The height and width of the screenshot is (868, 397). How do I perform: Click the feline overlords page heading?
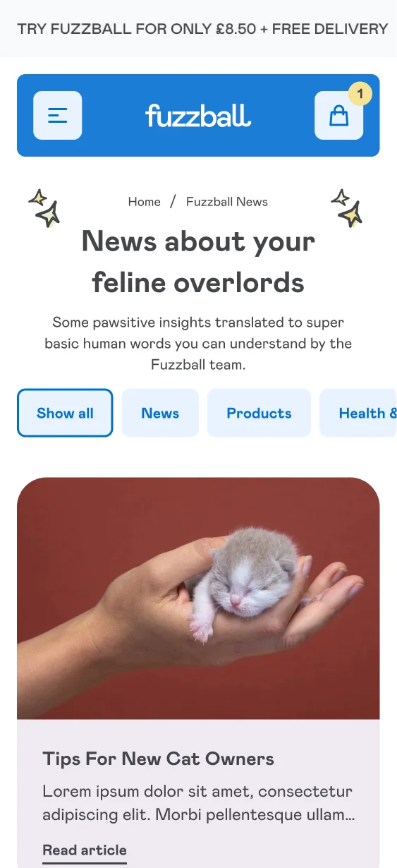(198, 262)
